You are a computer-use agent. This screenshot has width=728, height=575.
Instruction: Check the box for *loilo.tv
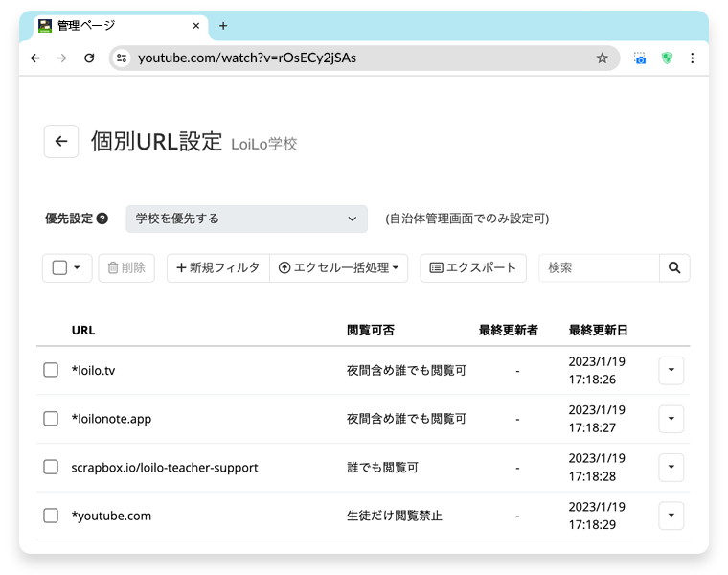point(51,370)
